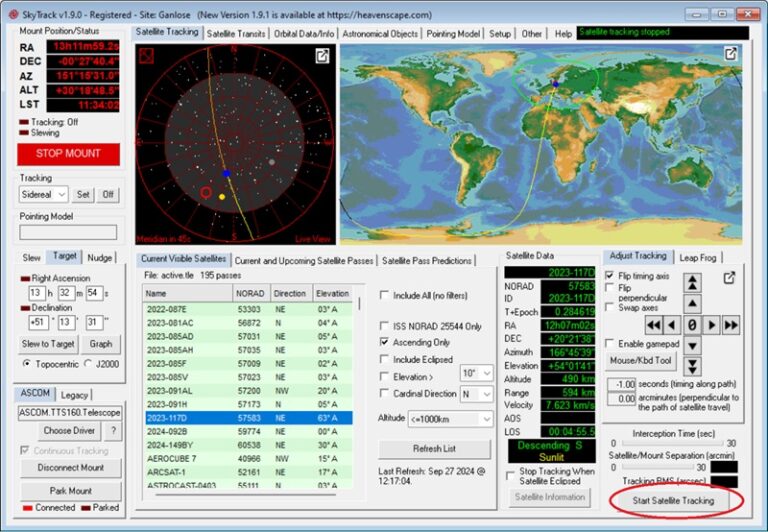Click the SkyTrack app icon in title bar
The image size is (768, 532).
(x=13, y=15)
